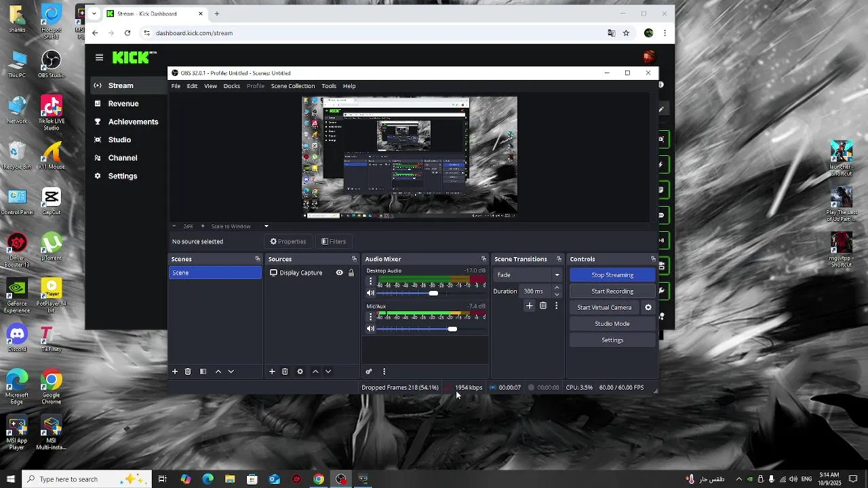
Task: Remove selected scene with the trash icon
Action: pos(188,371)
